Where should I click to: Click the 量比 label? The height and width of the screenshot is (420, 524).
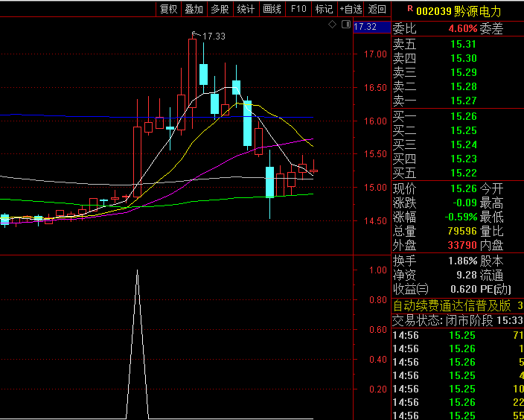pos(491,231)
